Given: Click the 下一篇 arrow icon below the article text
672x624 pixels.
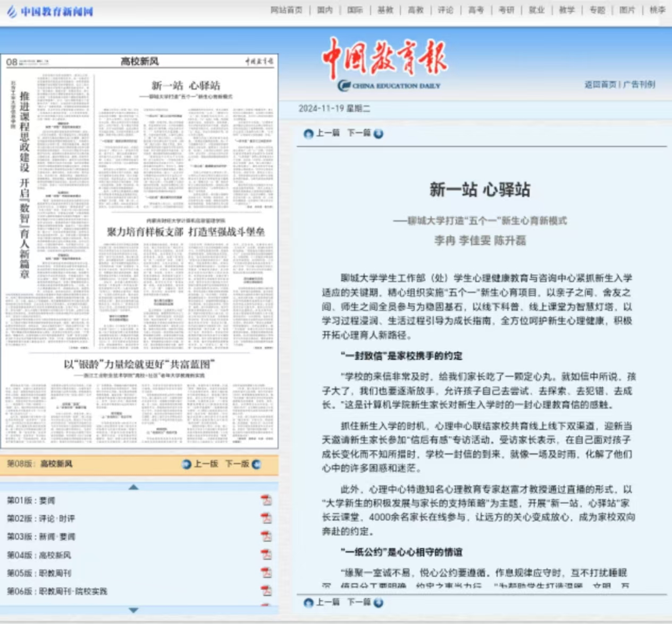Looking at the screenshot, I should [x=378, y=603].
